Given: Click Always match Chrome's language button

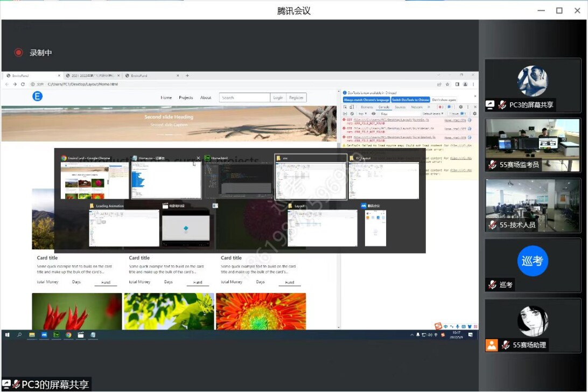Looking at the screenshot, I should coord(367,100).
